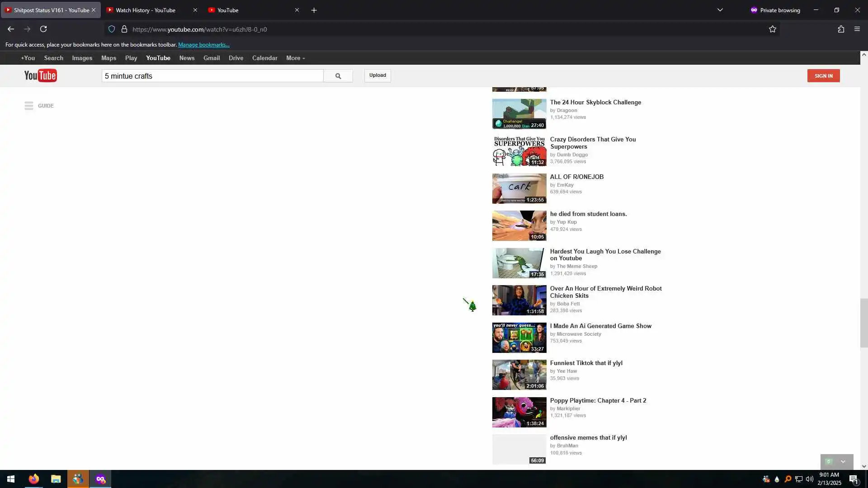Reload the page with refresh icon

[x=43, y=29]
